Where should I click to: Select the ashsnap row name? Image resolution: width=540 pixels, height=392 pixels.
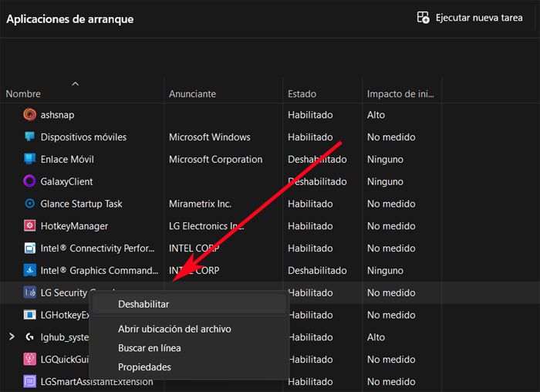pos(57,115)
